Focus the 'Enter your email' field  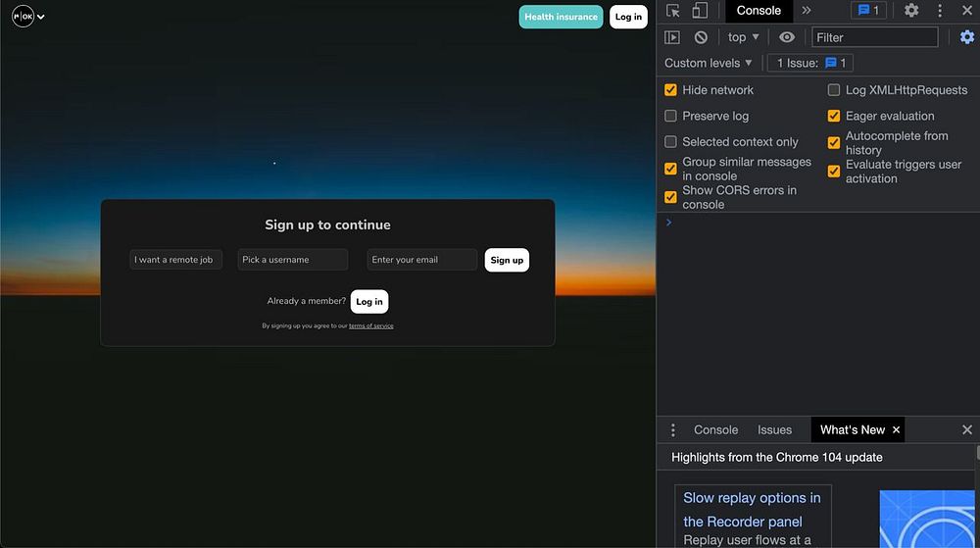click(421, 260)
